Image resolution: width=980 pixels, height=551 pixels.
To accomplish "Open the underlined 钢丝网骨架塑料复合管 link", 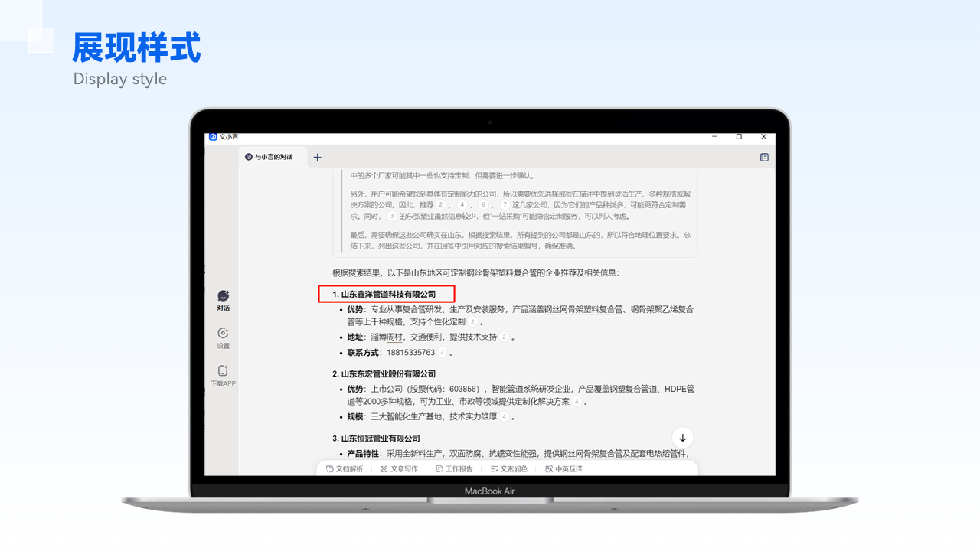I will point(583,310).
